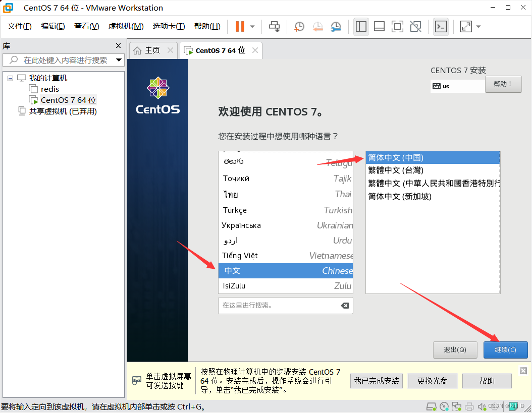The width and height of the screenshot is (532, 413).
Task: Click the keyboard icon in hint bar
Action: pos(136,380)
